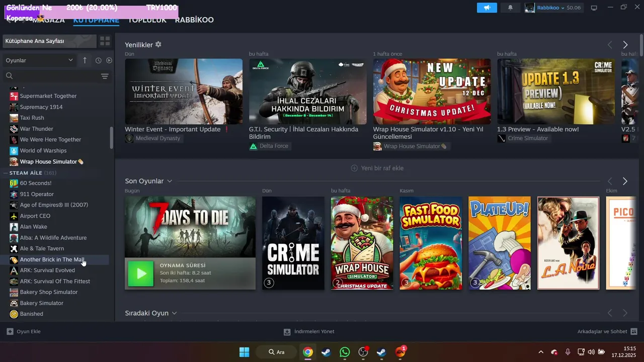The image size is (644, 362).
Task: Click the game list scrollbar handle
Action: coord(112,137)
